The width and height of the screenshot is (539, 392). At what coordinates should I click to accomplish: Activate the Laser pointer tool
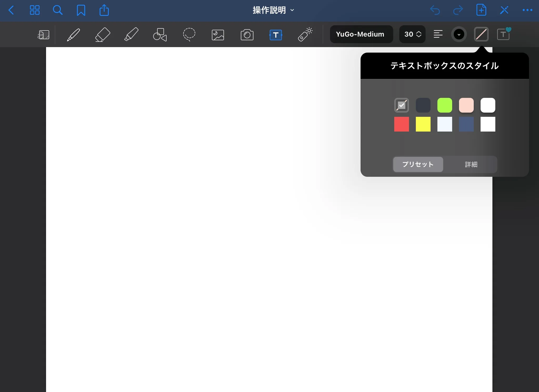point(305,34)
